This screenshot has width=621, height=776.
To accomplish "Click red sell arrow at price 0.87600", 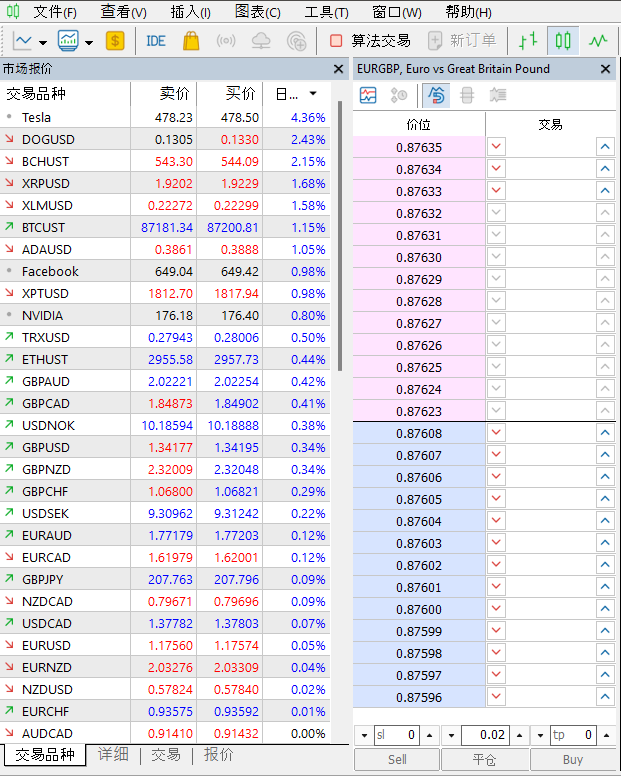I will click(x=496, y=609).
